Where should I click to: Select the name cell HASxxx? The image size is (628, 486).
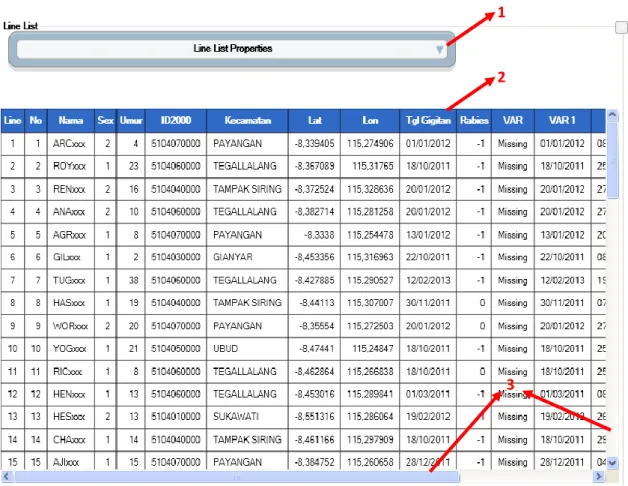tap(71, 302)
